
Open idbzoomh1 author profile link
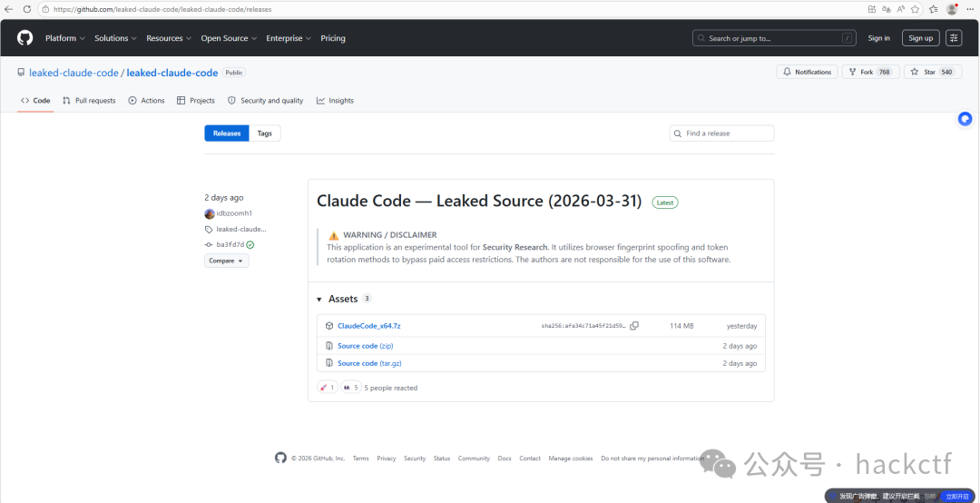234,213
